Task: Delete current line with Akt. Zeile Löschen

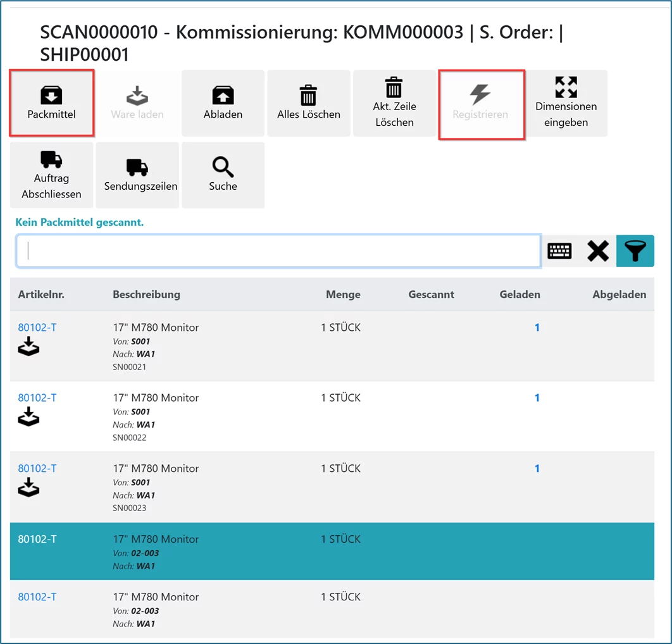Action: (x=394, y=103)
